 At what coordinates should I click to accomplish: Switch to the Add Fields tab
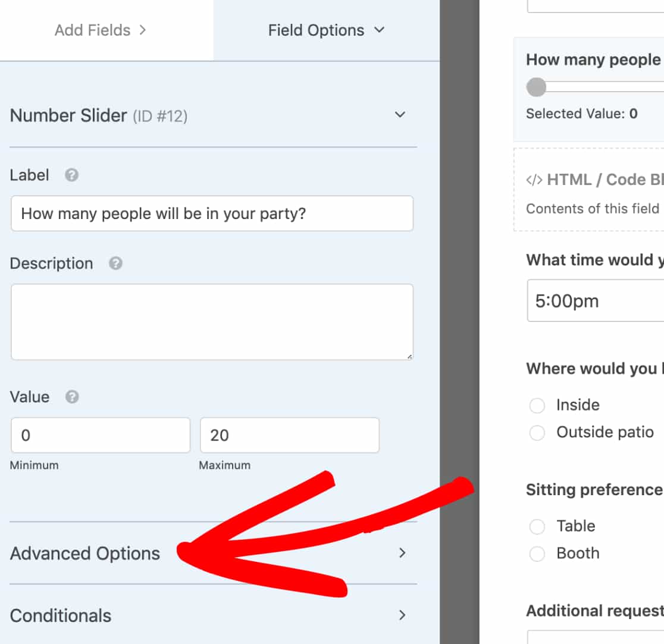coord(99,30)
